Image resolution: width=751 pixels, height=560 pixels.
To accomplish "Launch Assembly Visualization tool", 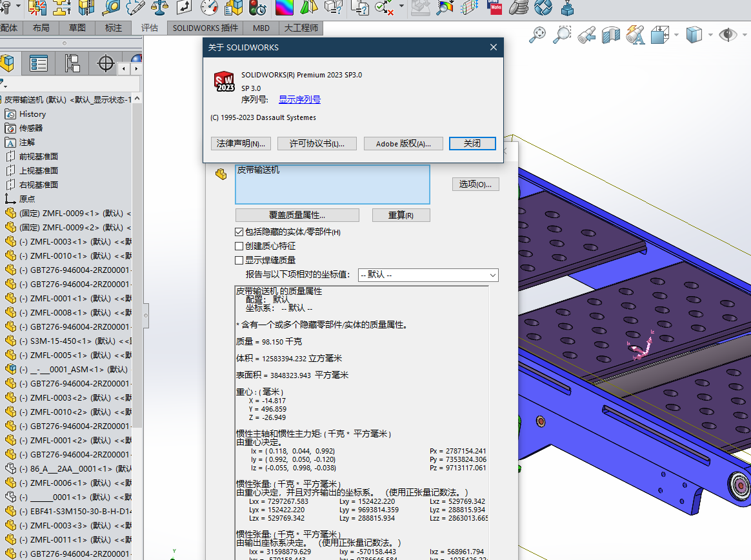I will point(234,7).
